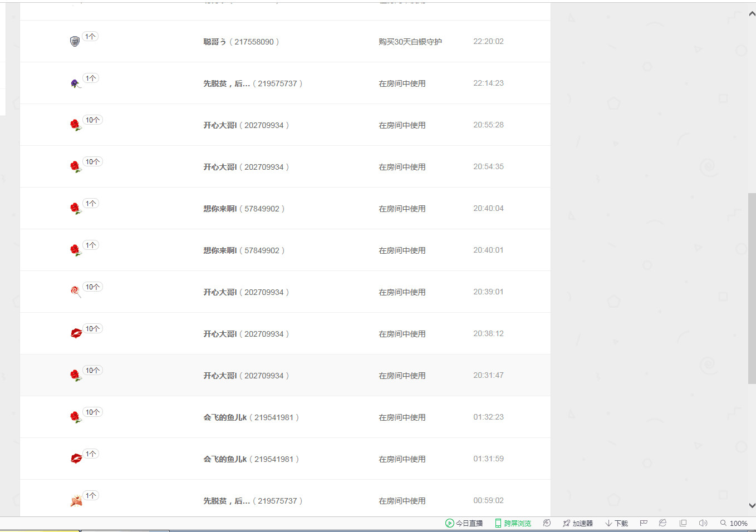The width and height of the screenshot is (756, 532).
Task: Click the timestamp 01:32:23
Action: pyautogui.click(x=488, y=417)
